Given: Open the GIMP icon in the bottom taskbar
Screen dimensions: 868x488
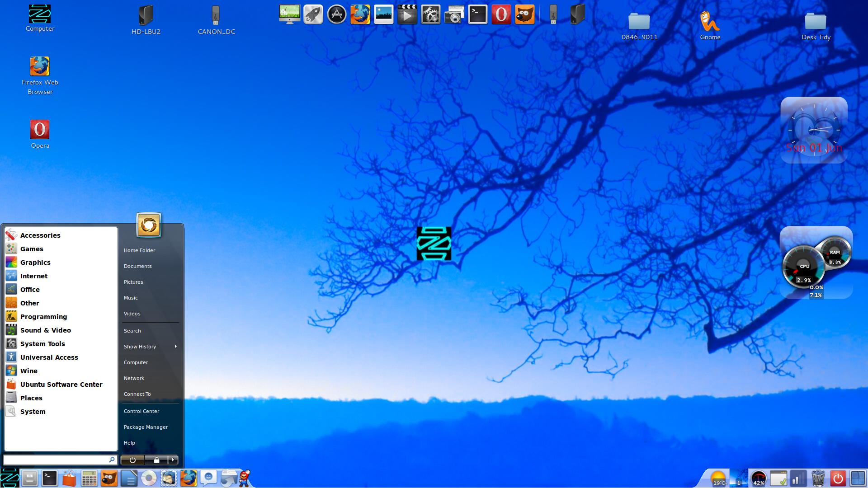Looking at the screenshot, I should click(x=109, y=478).
